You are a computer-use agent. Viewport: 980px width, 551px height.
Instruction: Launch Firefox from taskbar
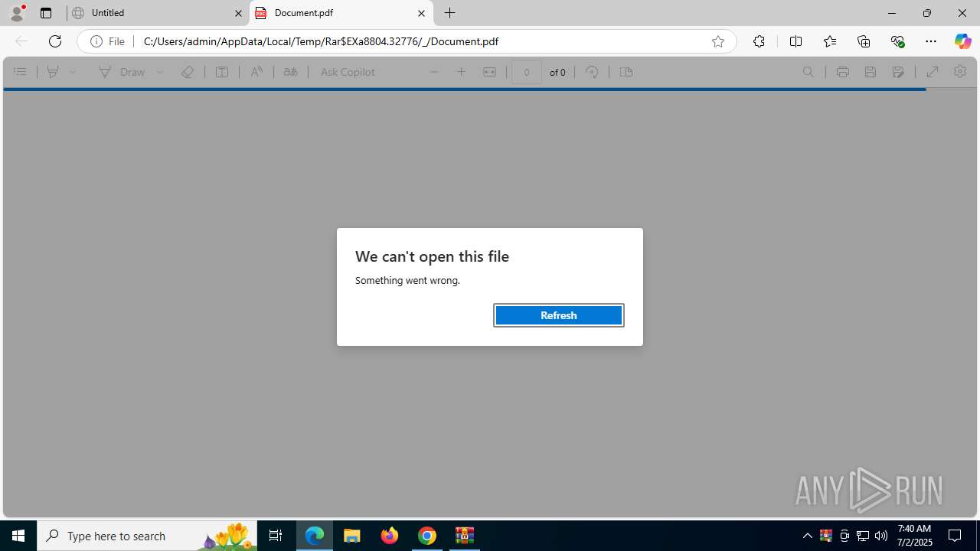point(390,536)
